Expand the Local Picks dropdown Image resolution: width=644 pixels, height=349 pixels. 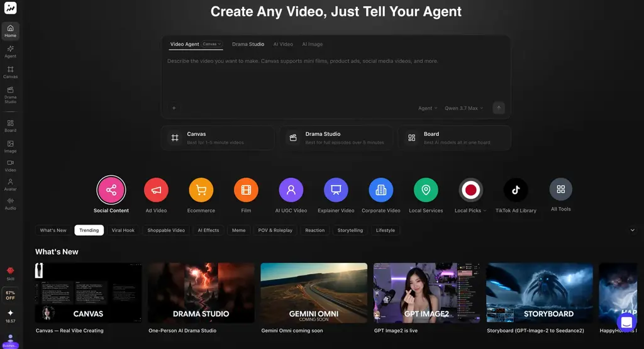[x=470, y=210]
